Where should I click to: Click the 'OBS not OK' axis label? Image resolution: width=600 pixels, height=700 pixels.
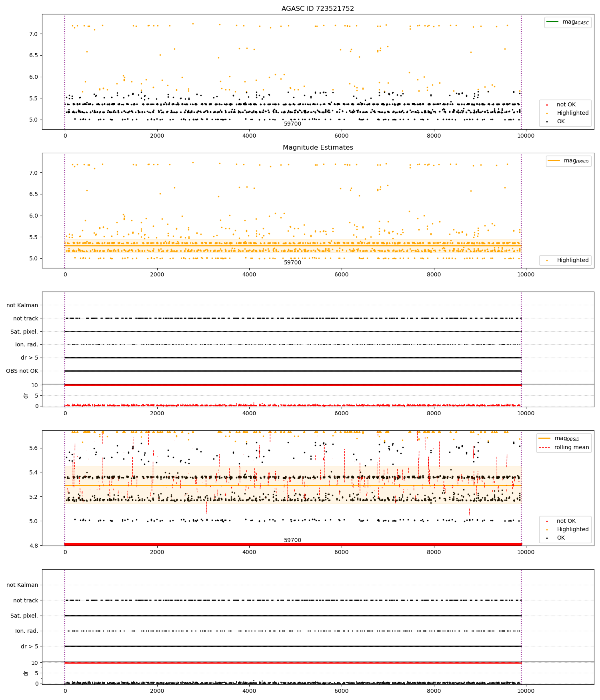22,371
